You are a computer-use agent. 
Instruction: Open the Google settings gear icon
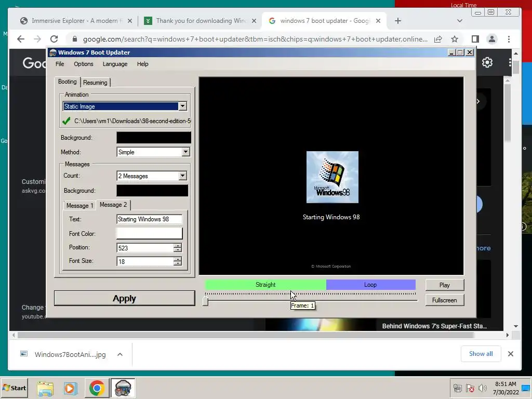tap(487, 62)
